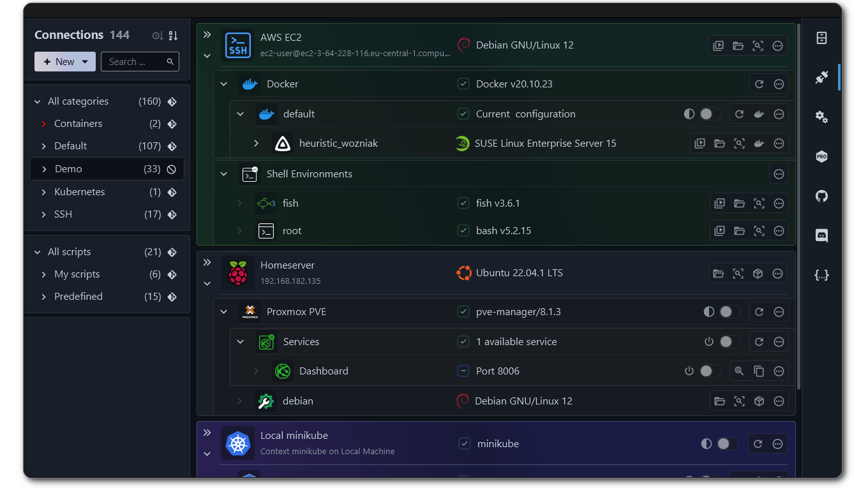This screenshot has width=868, height=488.
Task: Collapse the Docker tree section
Action: (x=223, y=84)
